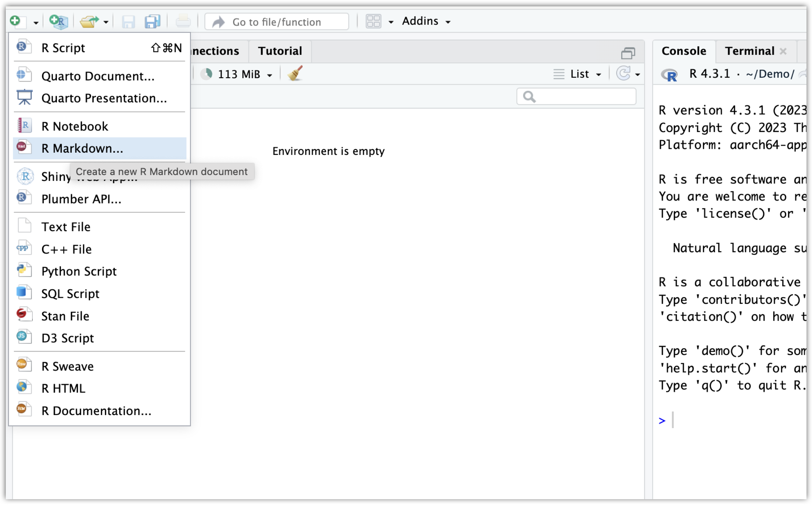Switch to the Tutorial tab
Image resolution: width=812 pixels, height=505 pixels.
[280, 51]
